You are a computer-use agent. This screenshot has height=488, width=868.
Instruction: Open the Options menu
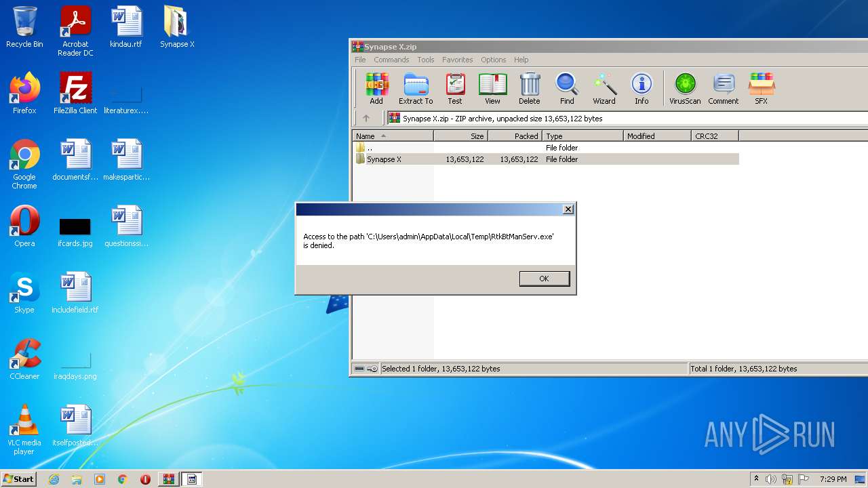(x=494, y=60)
